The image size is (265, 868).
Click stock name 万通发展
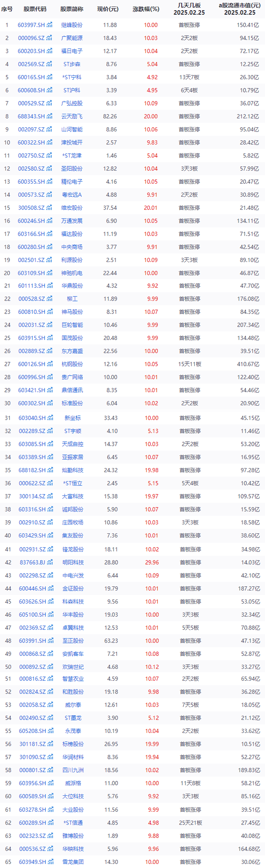[72, 221]
